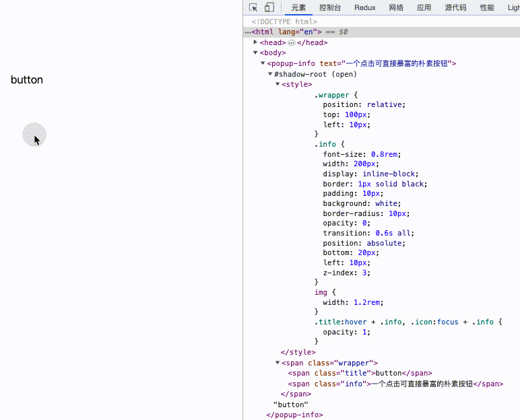Image resolution: width=520 pixels, height=420 pixels.
Task: Select the html lang="en" line
Action: pyautogui.click(x=381, y=32)
